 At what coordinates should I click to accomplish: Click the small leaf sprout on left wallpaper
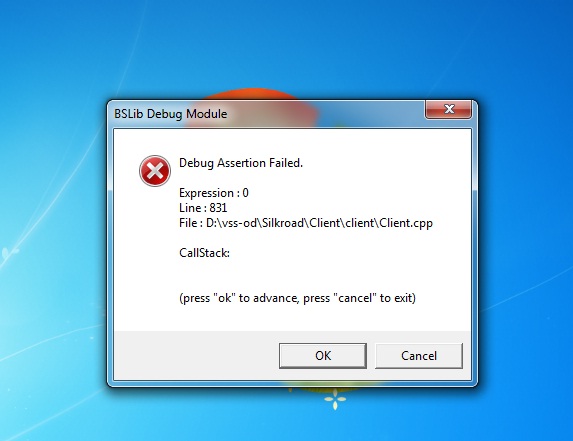(x=10, y=253)
